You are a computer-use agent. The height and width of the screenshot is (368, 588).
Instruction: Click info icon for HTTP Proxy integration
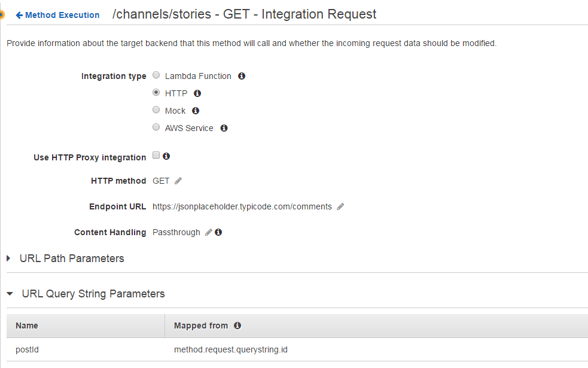[166, 156]
